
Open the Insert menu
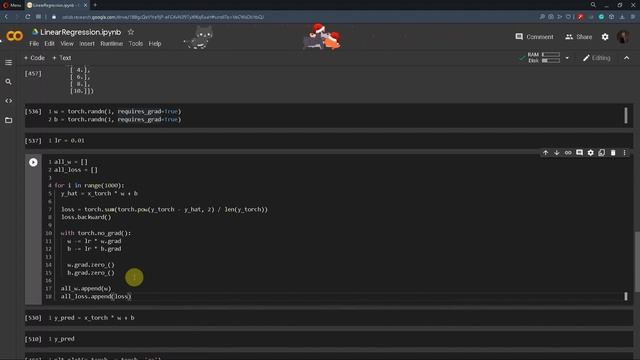[x=87, y=44]
